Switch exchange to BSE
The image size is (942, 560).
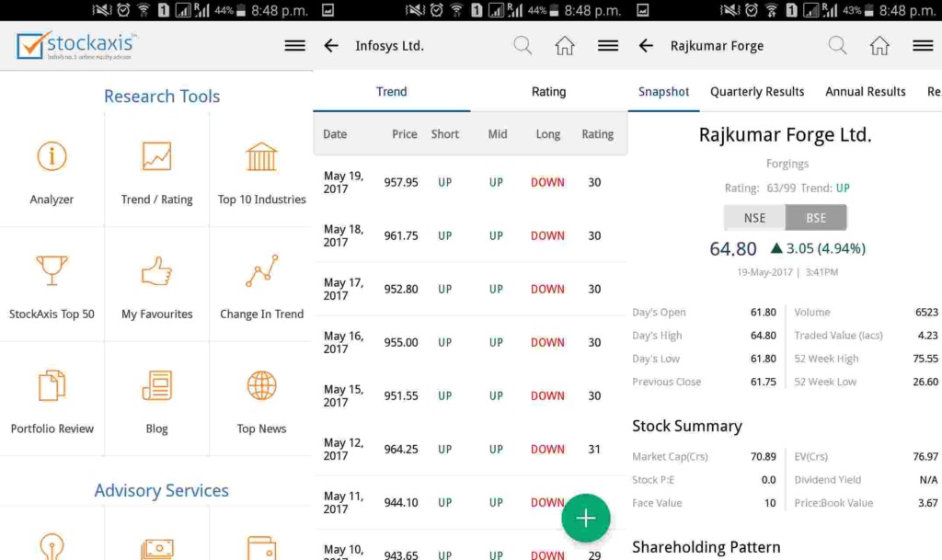(x=816, y=218)
